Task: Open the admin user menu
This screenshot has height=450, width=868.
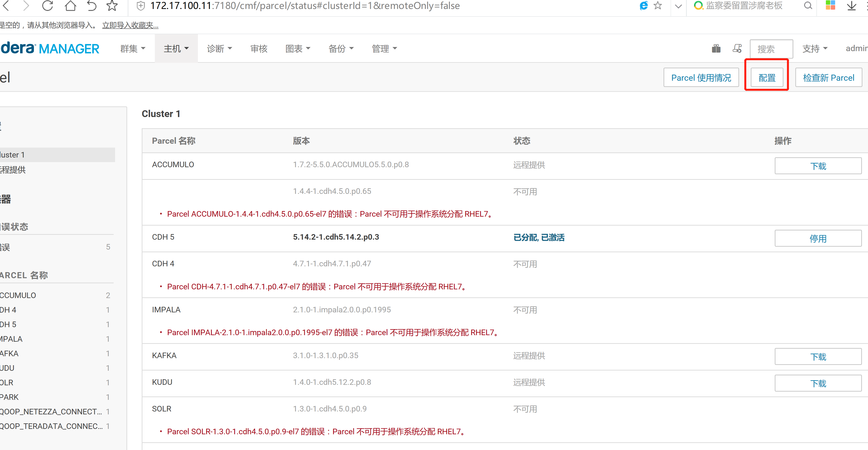Action: pos(857,48)
